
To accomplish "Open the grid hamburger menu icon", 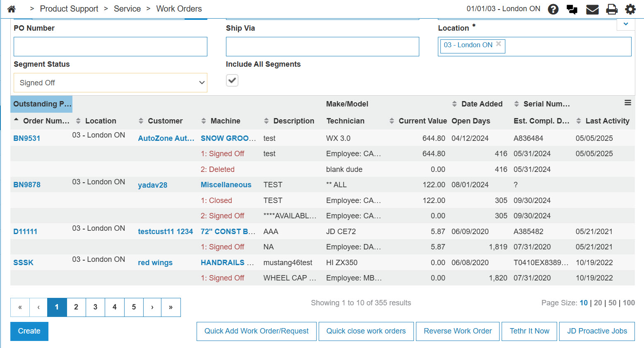I will (627, 103).
